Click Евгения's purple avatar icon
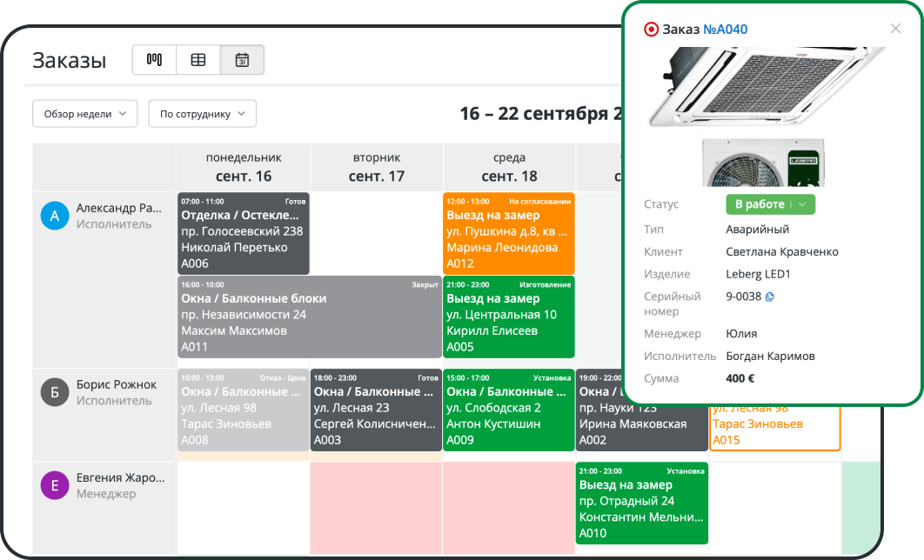 pos(55,485)
